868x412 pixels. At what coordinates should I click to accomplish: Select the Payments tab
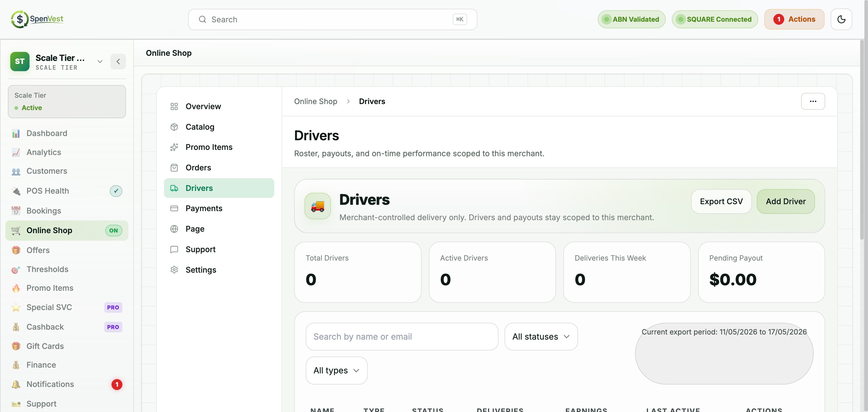coord(219,209)
